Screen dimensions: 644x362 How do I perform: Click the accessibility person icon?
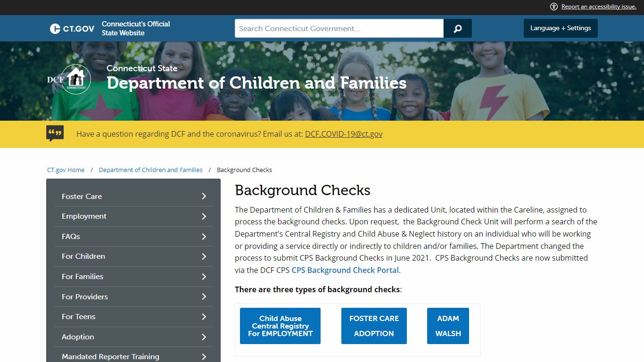(554, 7)
